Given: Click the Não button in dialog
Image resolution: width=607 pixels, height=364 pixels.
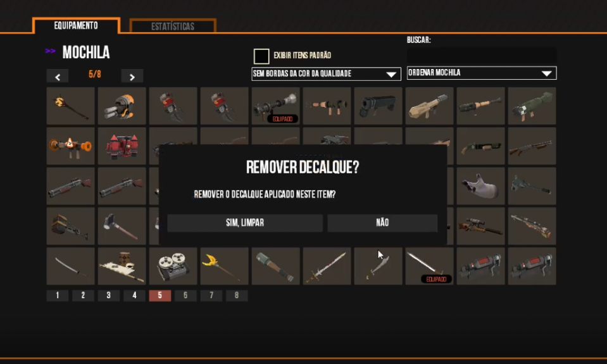Looking at the screenshot, I should point(382,223).
